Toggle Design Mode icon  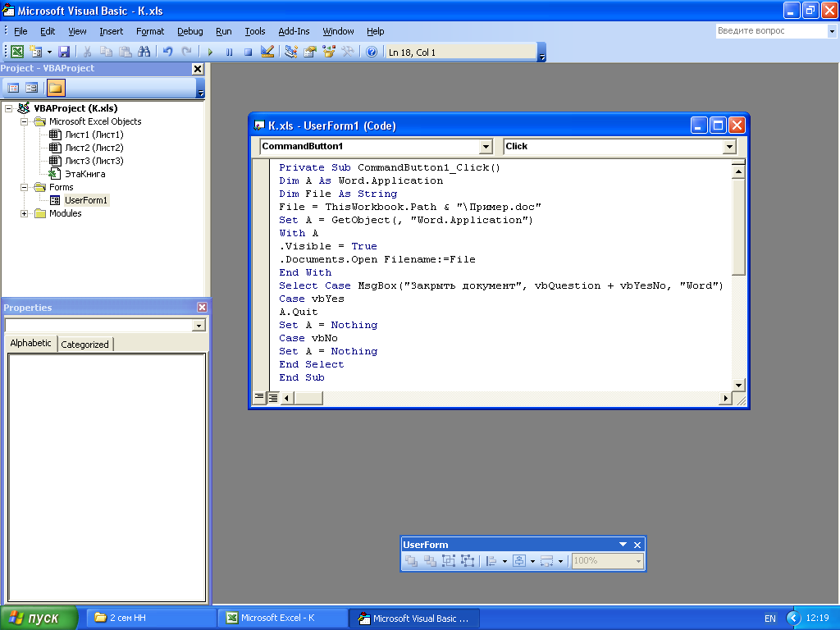(x=267, y=52)
